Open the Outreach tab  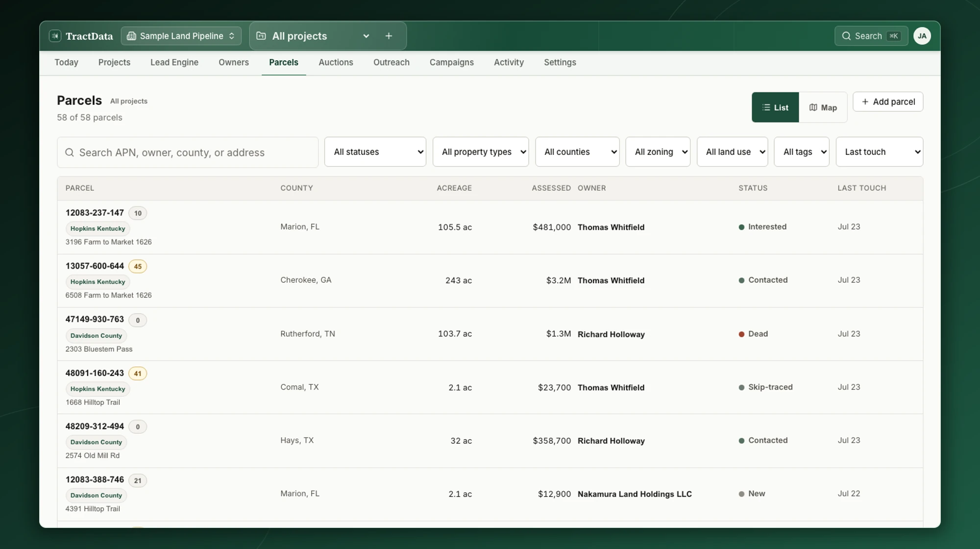coord(392,62)
